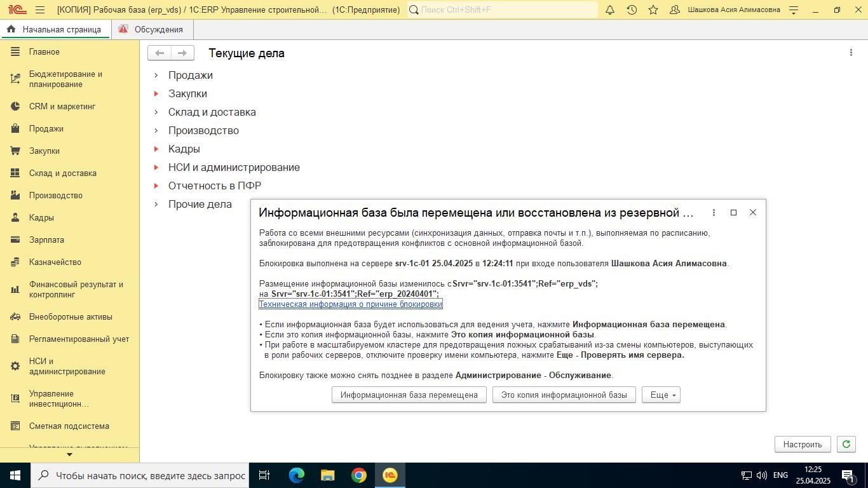
Task: Open the Еще dropdown button
Action: [661, 395]
